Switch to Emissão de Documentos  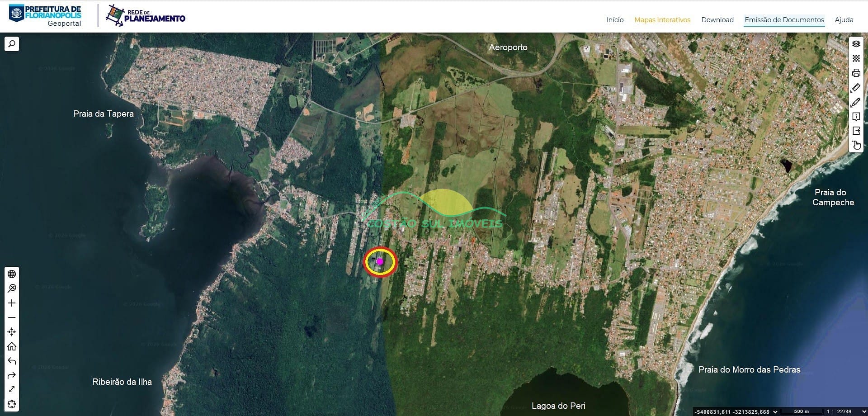click(x=784, y=20)
